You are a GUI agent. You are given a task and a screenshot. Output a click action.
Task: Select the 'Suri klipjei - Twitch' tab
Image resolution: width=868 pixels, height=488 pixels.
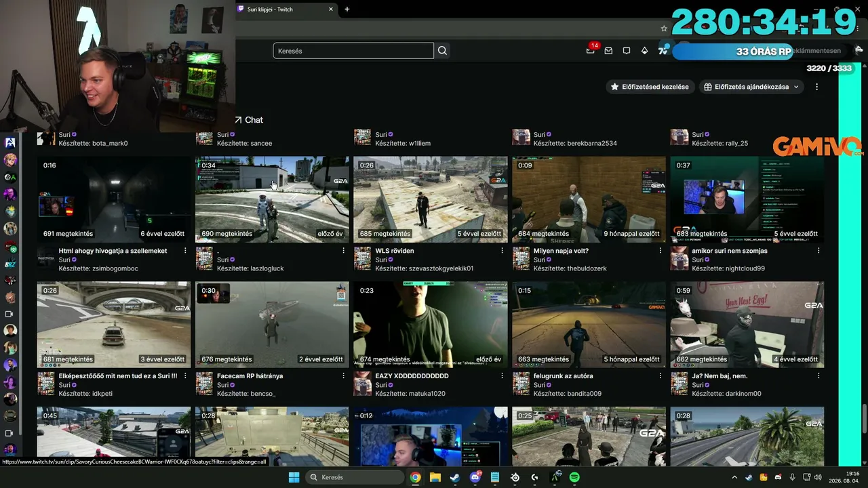(x=286, y=9)
